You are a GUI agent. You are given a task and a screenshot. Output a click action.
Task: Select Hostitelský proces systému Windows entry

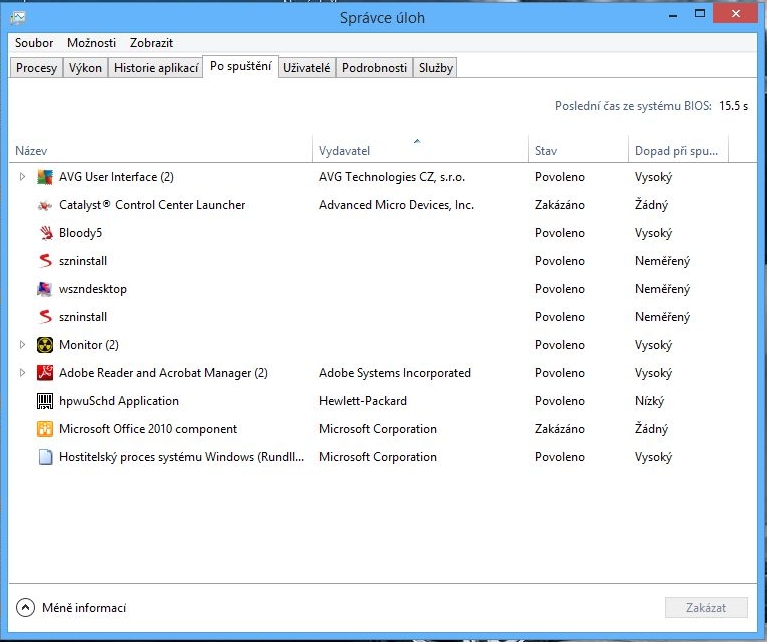click(x=181, y=457)
